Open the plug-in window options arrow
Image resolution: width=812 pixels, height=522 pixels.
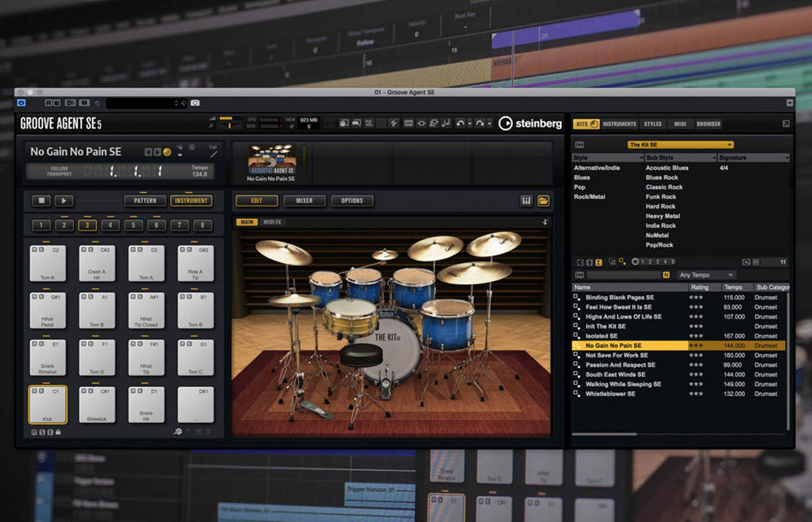click(789, 103)
